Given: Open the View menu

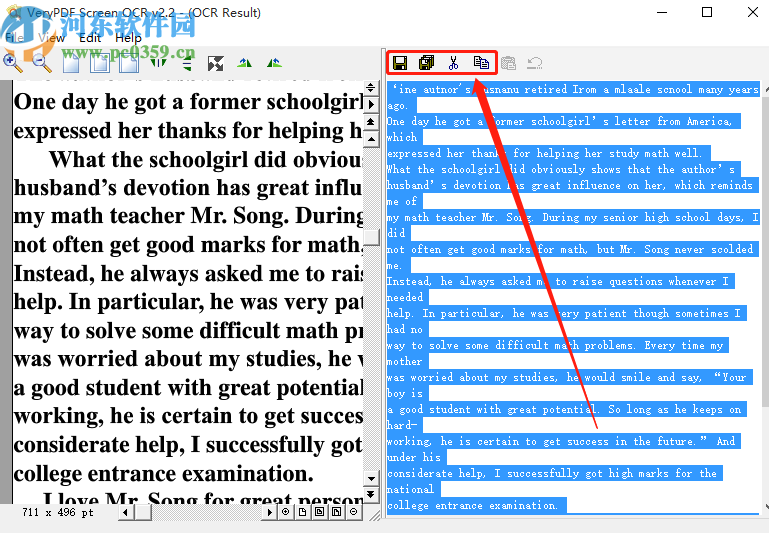Looking at the screenshot, I should point(51,38).
